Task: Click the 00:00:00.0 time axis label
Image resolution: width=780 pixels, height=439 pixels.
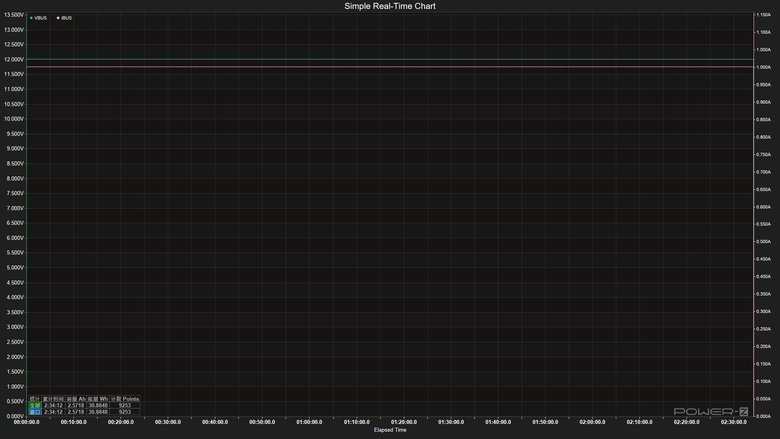Action: [26, 422]
